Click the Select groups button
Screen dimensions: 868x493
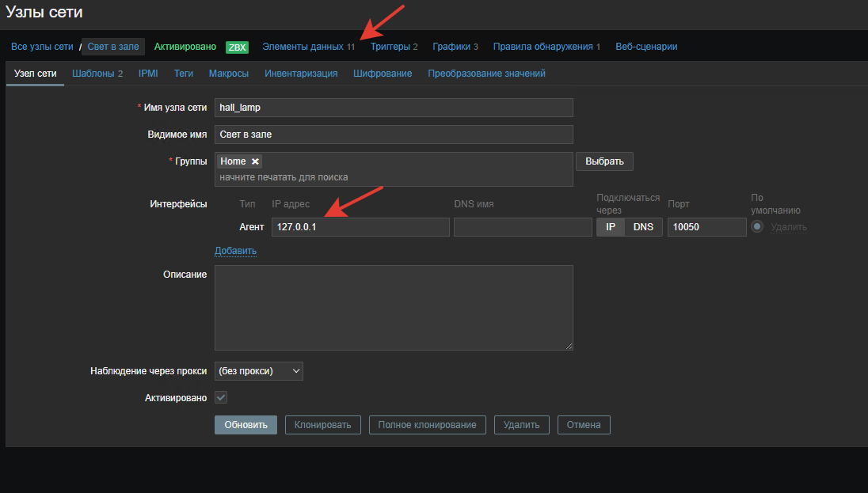604,161
